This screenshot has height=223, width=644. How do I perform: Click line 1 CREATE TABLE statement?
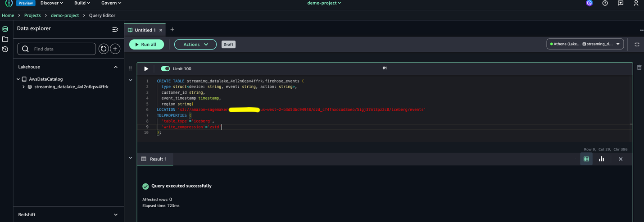pyautogui.click(x=230, y=81)
